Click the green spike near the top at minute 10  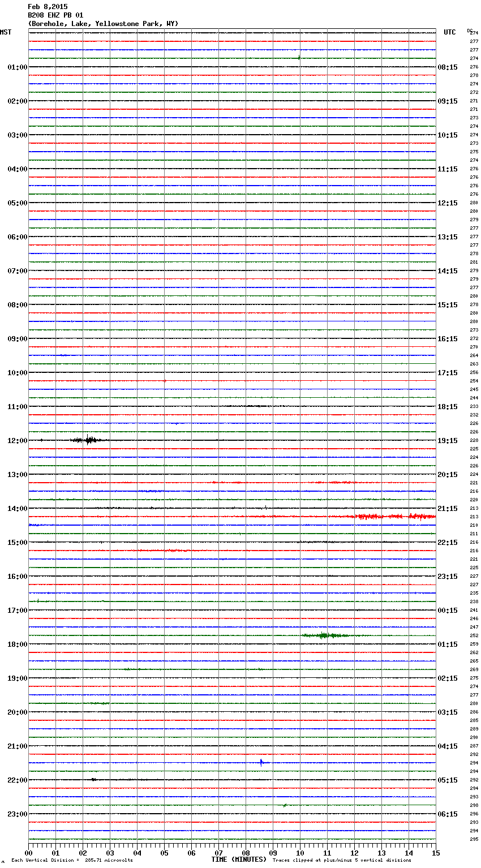[x=299, y=57]
